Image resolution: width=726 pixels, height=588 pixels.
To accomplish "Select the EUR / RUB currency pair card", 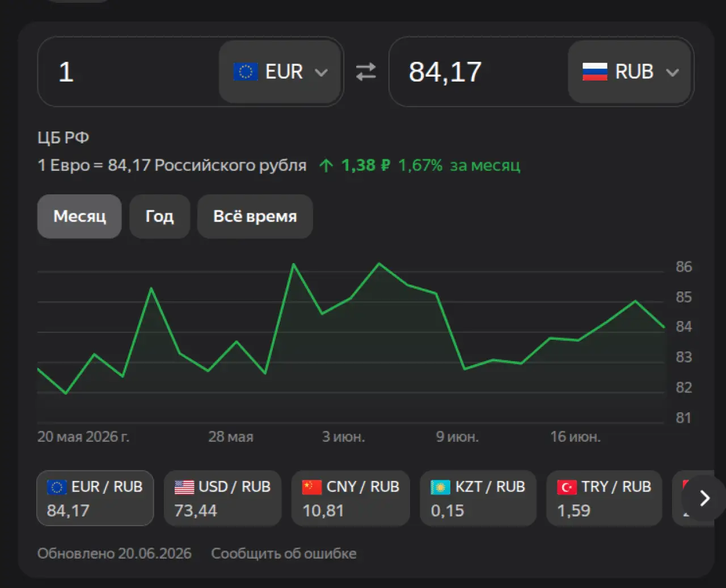I will coord(95,498).
